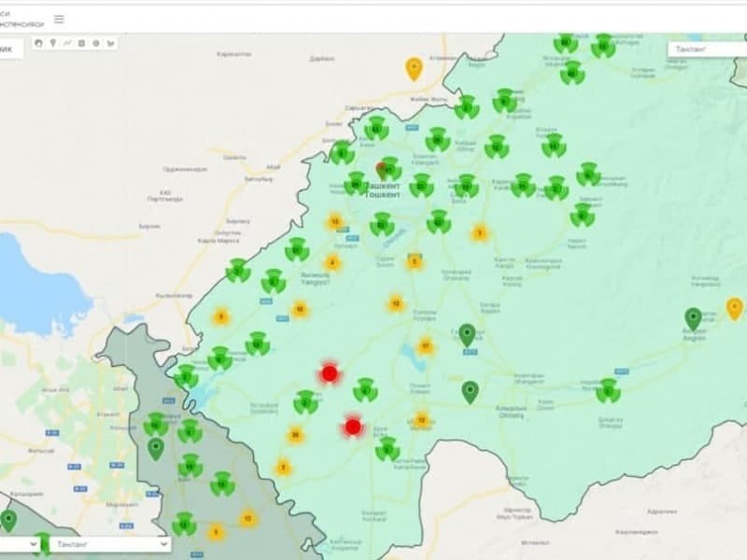The height and width of the screenshot is (560, 747).
Task: Select the circle drawing tool in map toolbar
Action: 95,43
